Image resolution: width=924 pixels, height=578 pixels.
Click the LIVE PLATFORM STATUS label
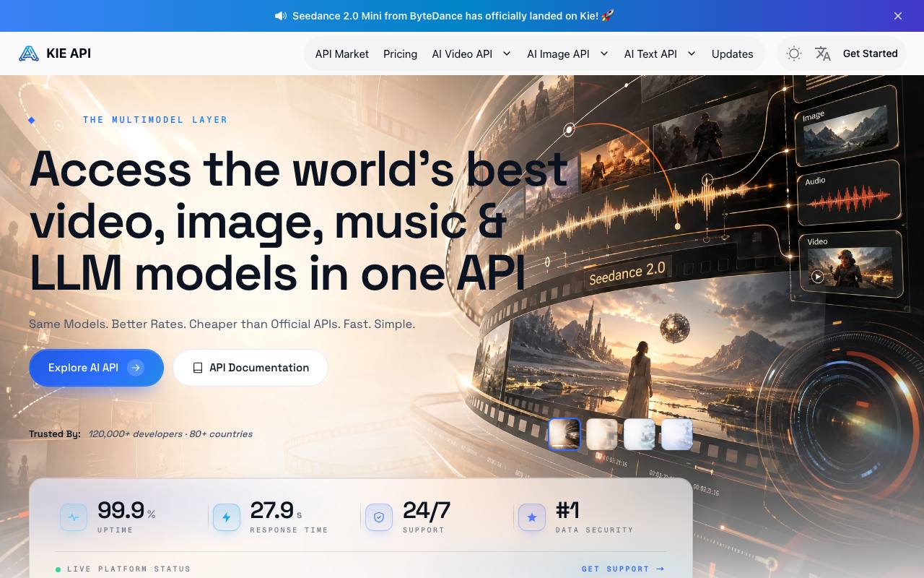tap(129, 569)
